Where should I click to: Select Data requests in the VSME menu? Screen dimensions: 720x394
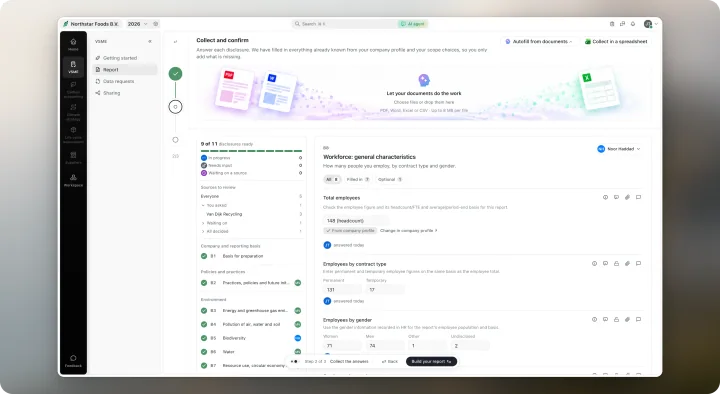(125, 81)
